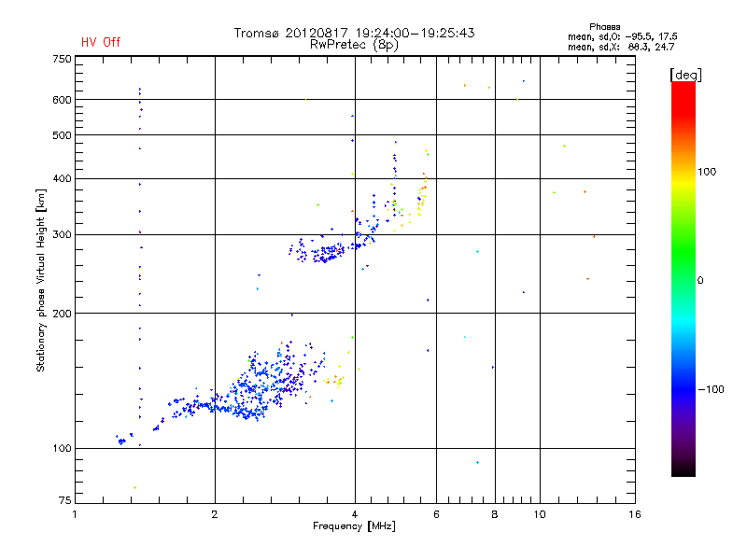Click the y-axis tick label '500'
Screen dimensions: 747x560
tap(62, 135)
